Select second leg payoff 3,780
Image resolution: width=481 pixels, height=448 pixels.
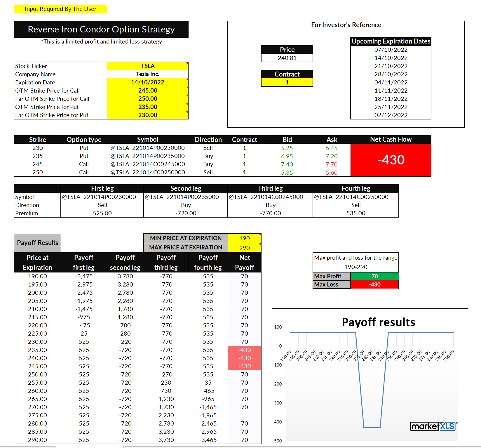point(125,276)
